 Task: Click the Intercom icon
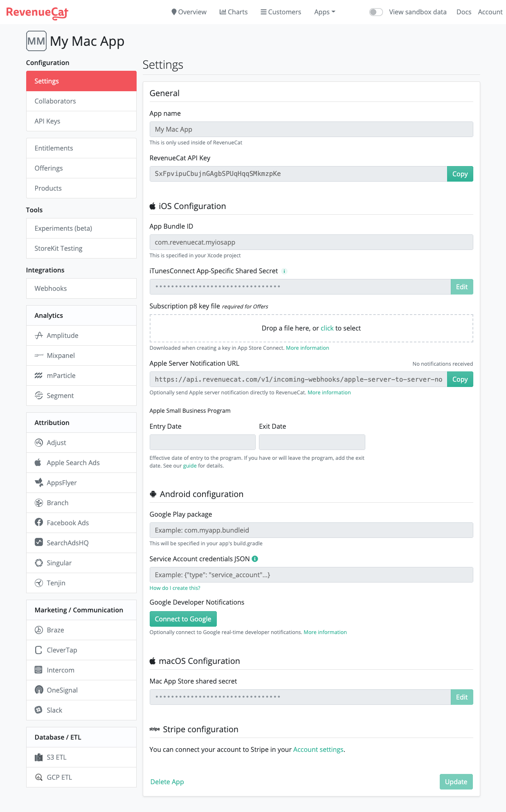pyautogui.click(x=38, y=670)
